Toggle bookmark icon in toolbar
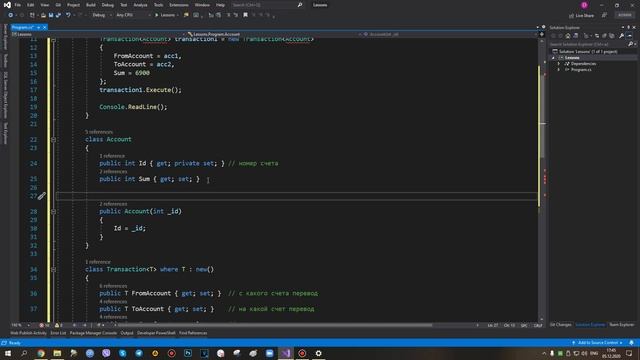The width and height of the screenshot is (640, 360). tap(245, 15)
